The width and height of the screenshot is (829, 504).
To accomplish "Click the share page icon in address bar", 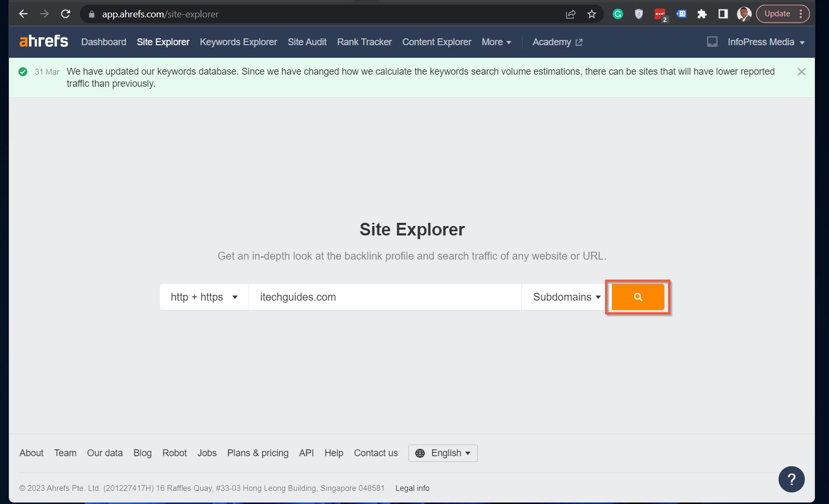I will 571,14.
